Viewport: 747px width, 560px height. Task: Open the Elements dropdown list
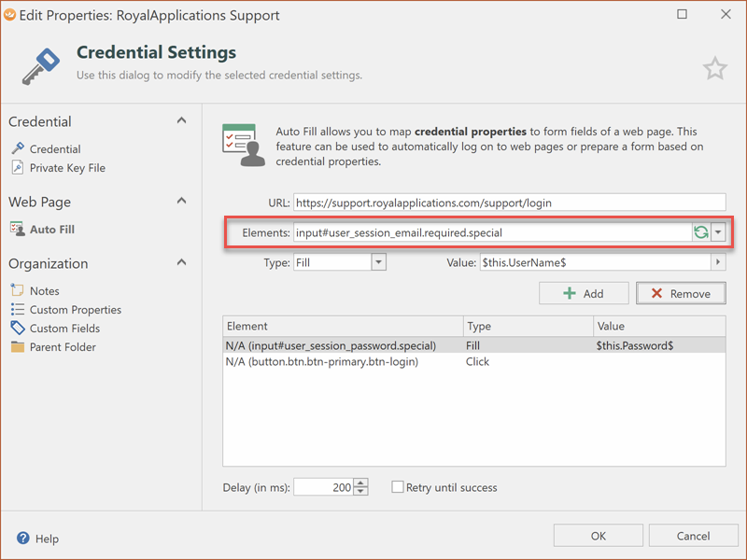pyautogui.click(x=717, y=232)
